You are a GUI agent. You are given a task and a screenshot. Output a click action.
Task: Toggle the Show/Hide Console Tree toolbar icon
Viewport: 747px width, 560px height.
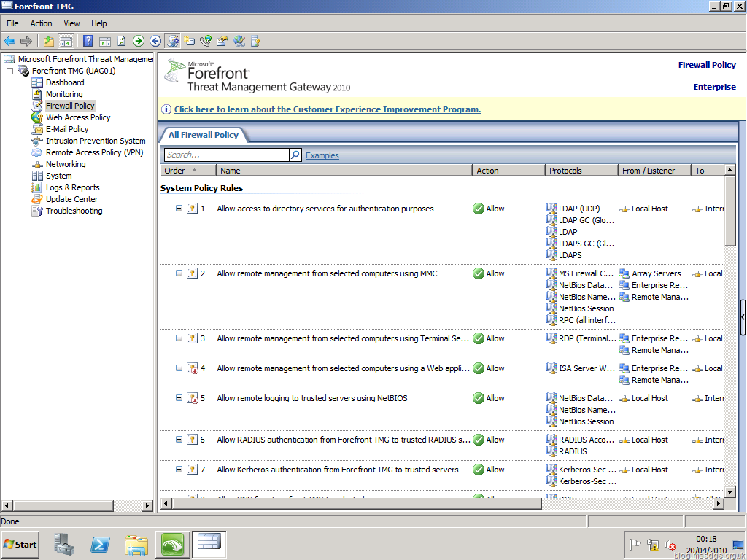66,42
